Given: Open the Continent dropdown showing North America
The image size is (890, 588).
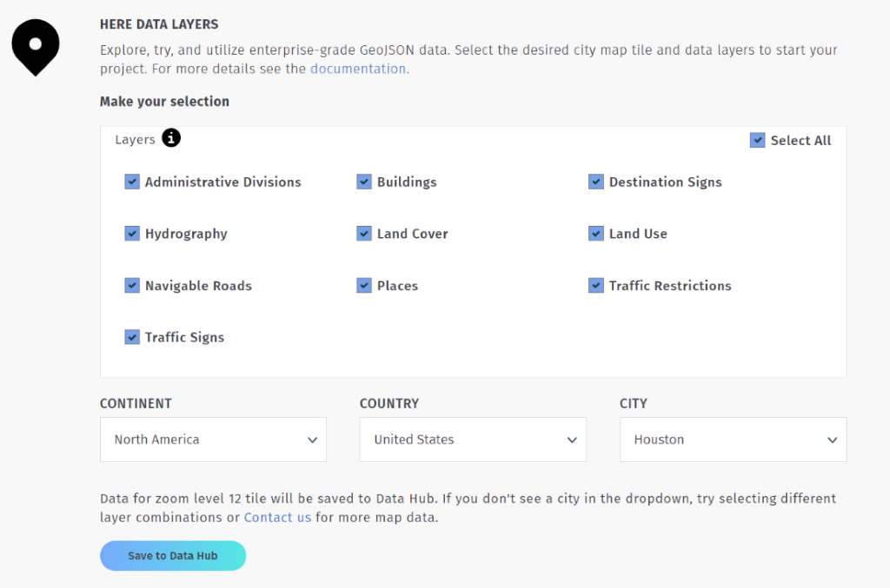Looking at the screenshot, I should (214, 439).
